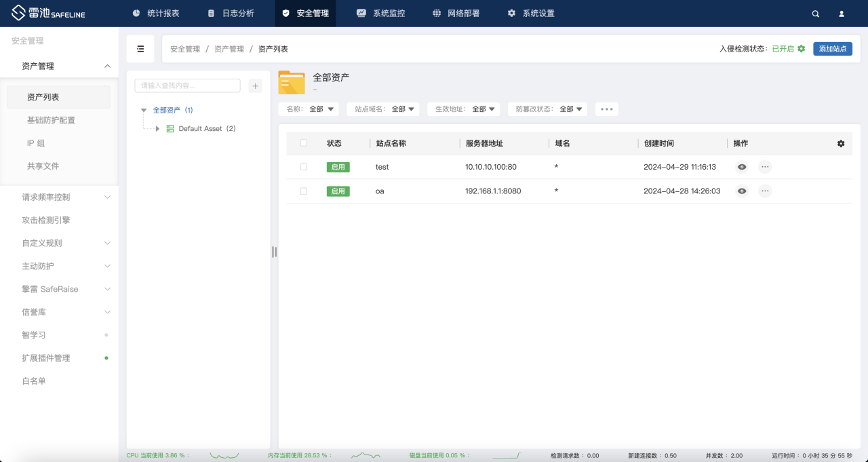Expand the Default Asset tree node
The image size is (868, 462).
[x=157, y=129]
